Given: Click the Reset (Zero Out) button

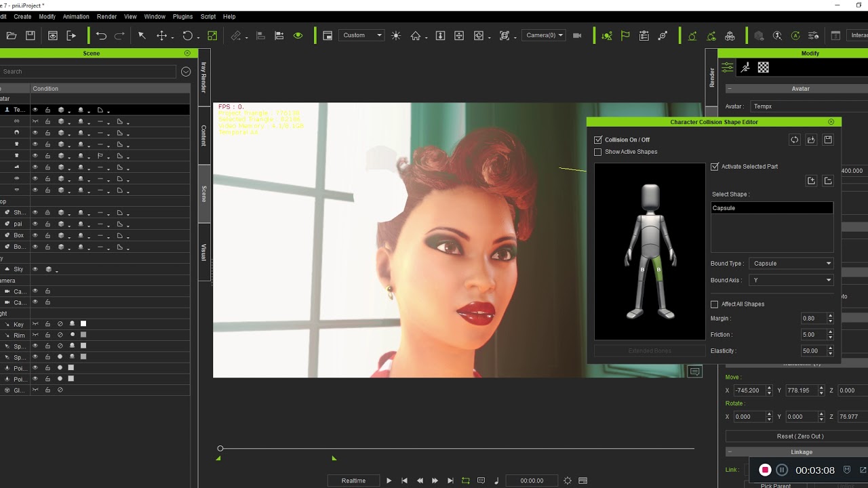Looking at the screenshot, I should (800, 436).
